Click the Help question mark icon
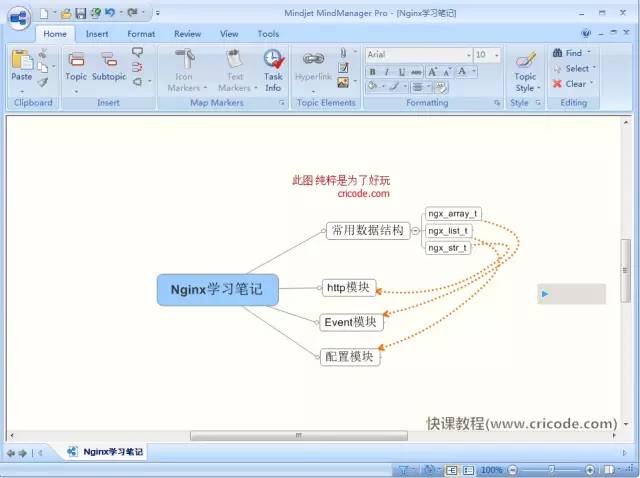 [x=586, y=33]
